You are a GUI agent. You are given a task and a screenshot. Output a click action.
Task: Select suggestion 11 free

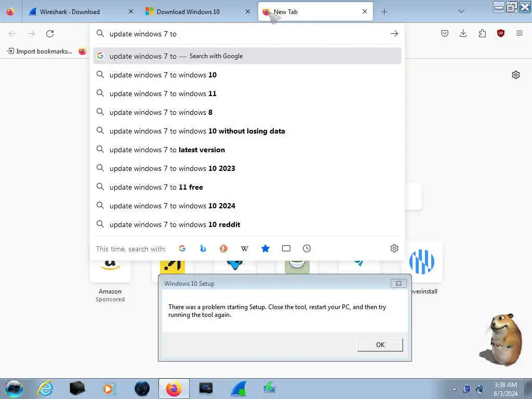[247, 187]
